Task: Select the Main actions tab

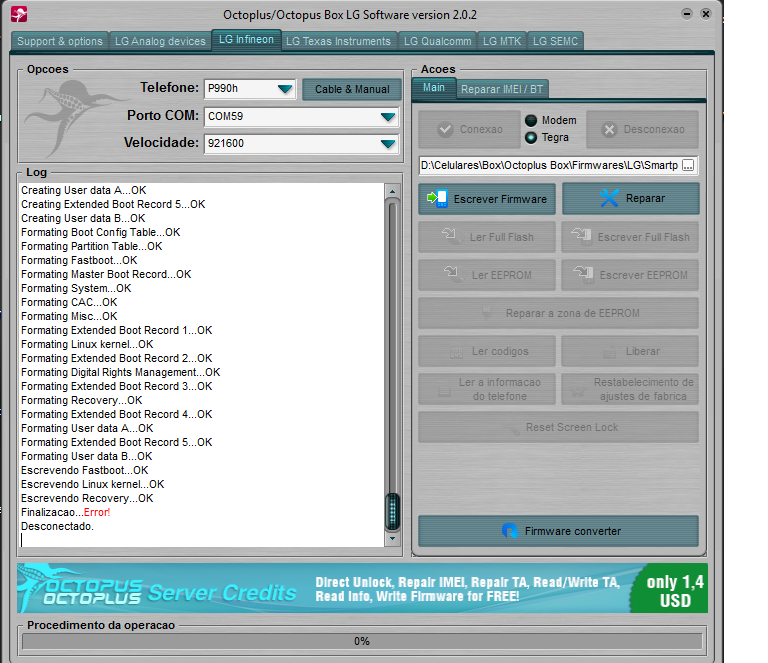Action: (x=434, y=88)
